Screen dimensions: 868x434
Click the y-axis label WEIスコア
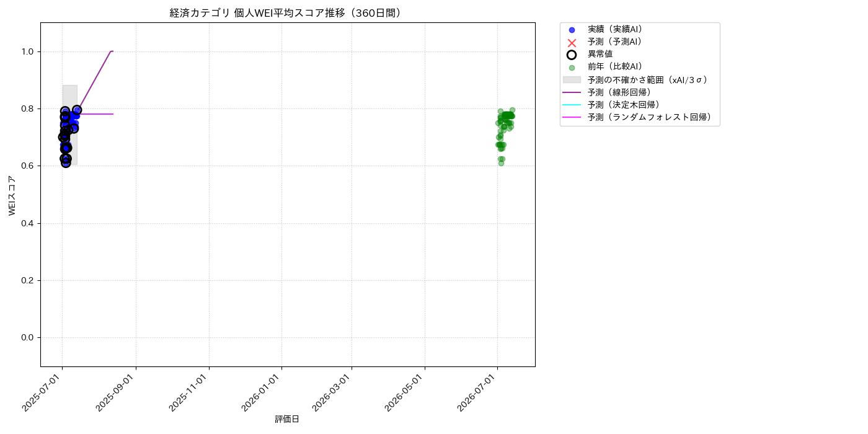[12, 195]
